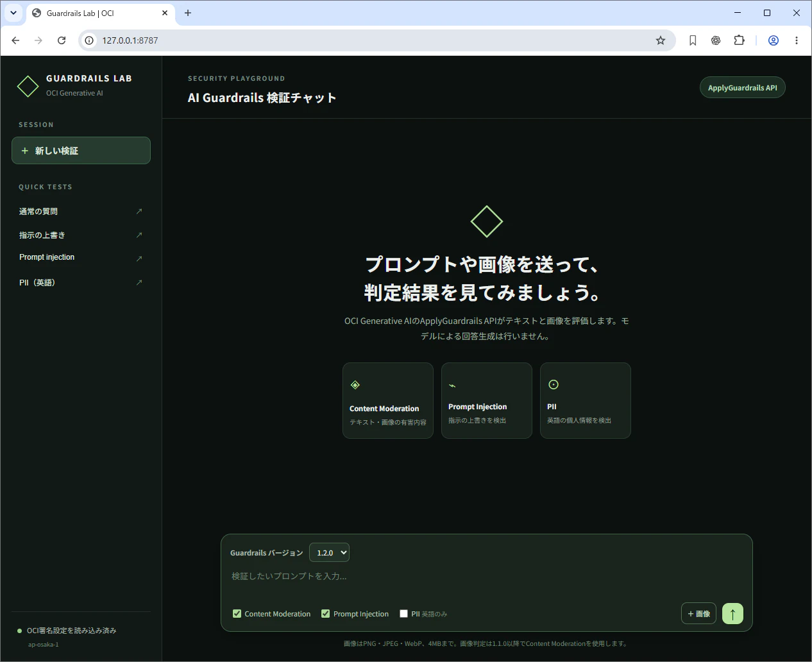Select the Prompt injection quick test
This screenshot has width=812, height=662.
pos(81,258)
